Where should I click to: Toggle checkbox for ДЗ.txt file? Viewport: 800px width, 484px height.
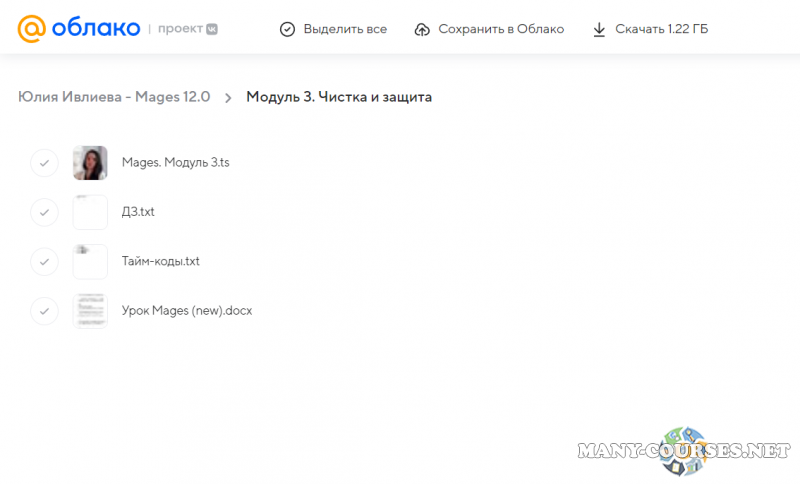44,212
